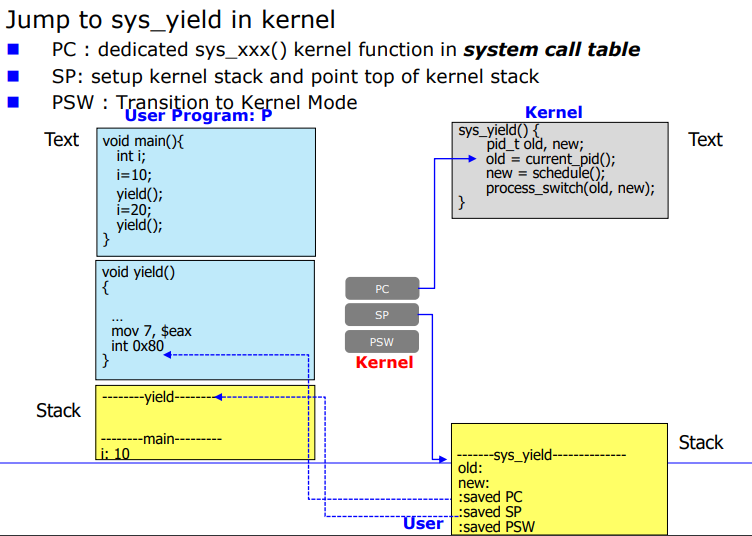This screenshot has width=752, height=536.
Task: Click the 'Text' label right of the kernel box
Action: click(x=705, y=140)
